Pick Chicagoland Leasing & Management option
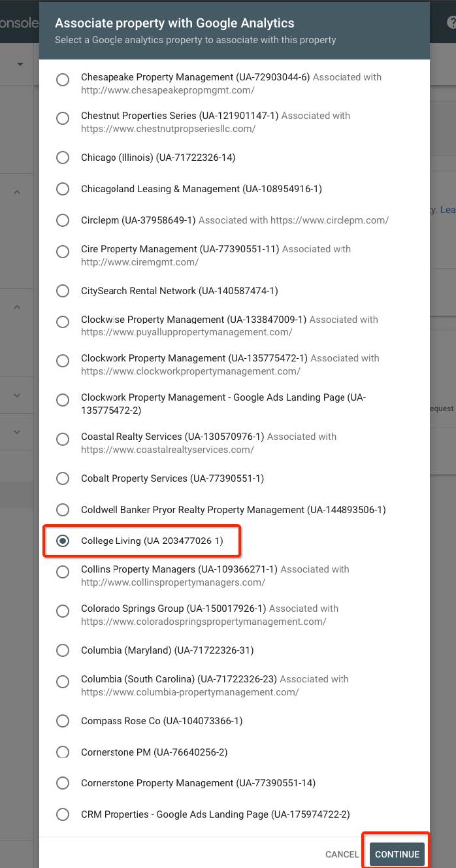This screenshot has width=456, height=868. [x=63, y=189]
